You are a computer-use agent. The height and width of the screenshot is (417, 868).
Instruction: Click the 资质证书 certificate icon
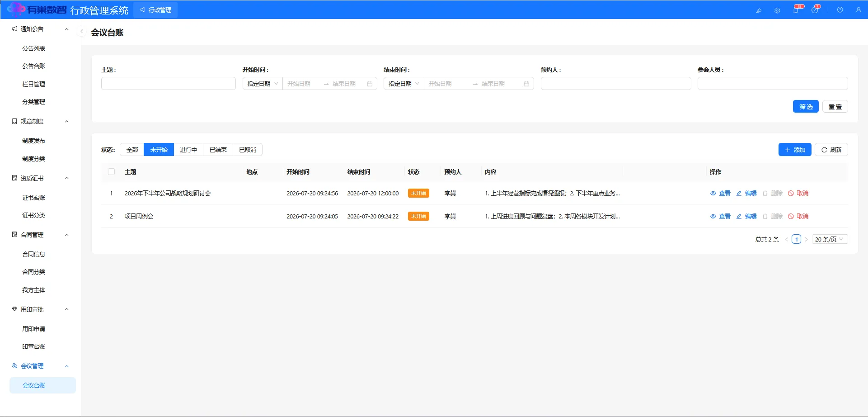tap(14, 178)
